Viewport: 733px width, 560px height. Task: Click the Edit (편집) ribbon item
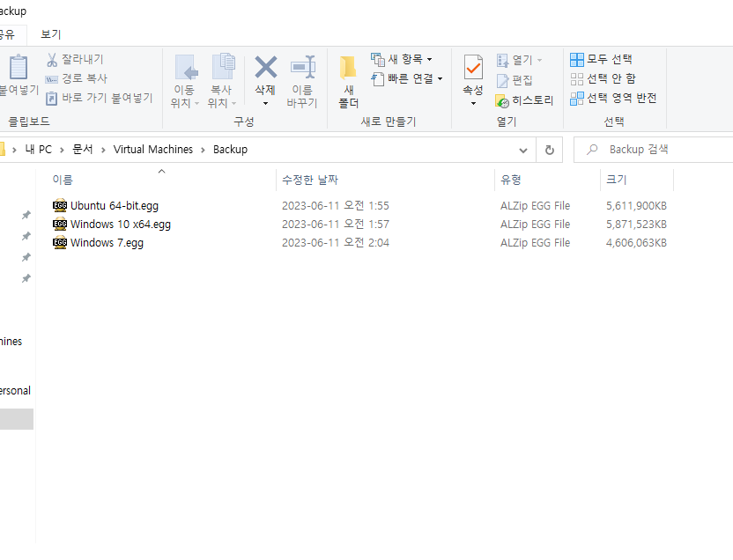point(515,80)
